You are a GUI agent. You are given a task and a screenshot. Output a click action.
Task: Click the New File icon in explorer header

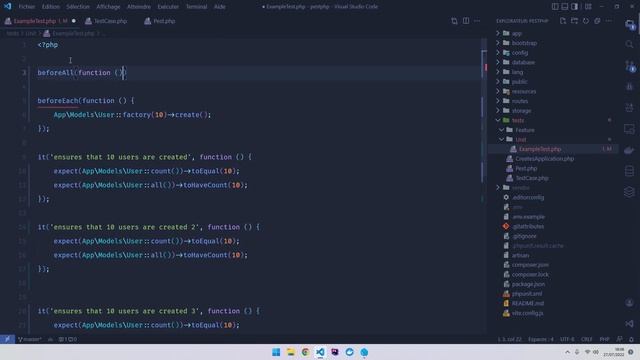563,21
